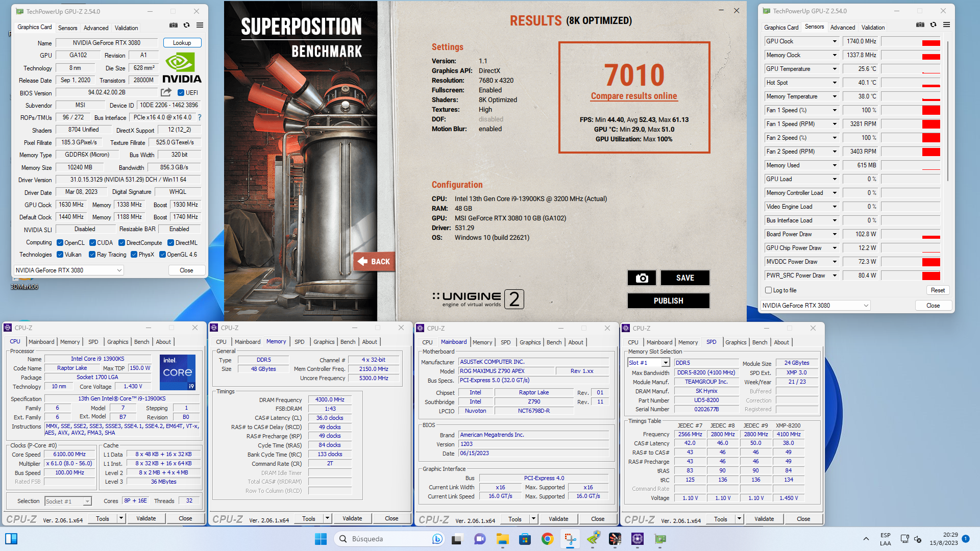This screenshot has width=980, height=551.
Task: Click the Intel Core i9 logo in CPU-Z
Action: coord(178,372)
